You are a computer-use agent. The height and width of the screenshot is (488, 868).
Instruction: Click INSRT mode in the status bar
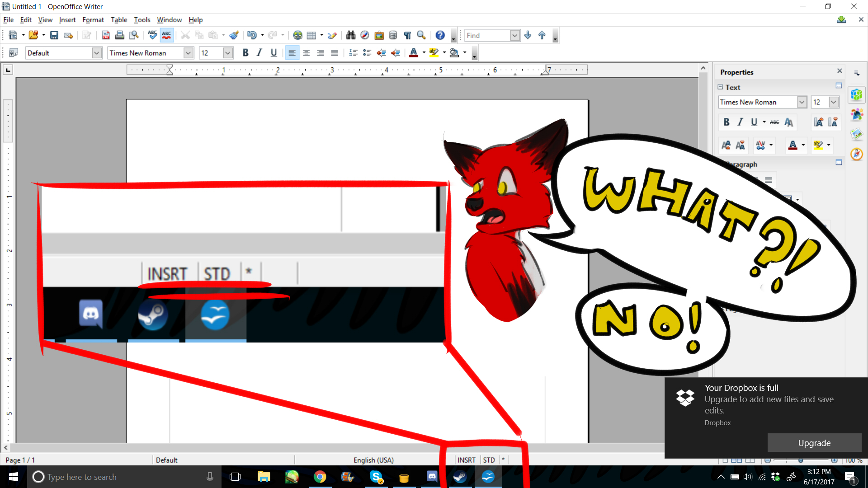(x=466, y=460)
